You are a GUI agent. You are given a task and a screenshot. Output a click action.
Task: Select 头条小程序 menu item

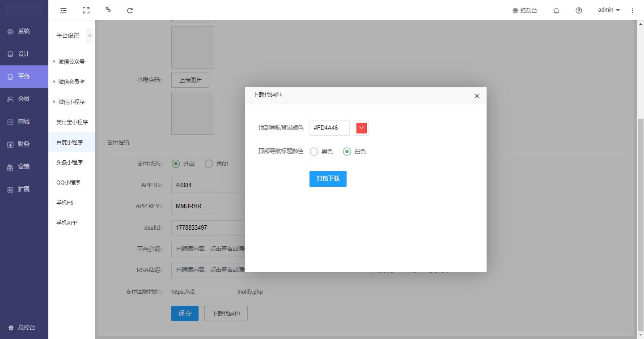(69, 163)
